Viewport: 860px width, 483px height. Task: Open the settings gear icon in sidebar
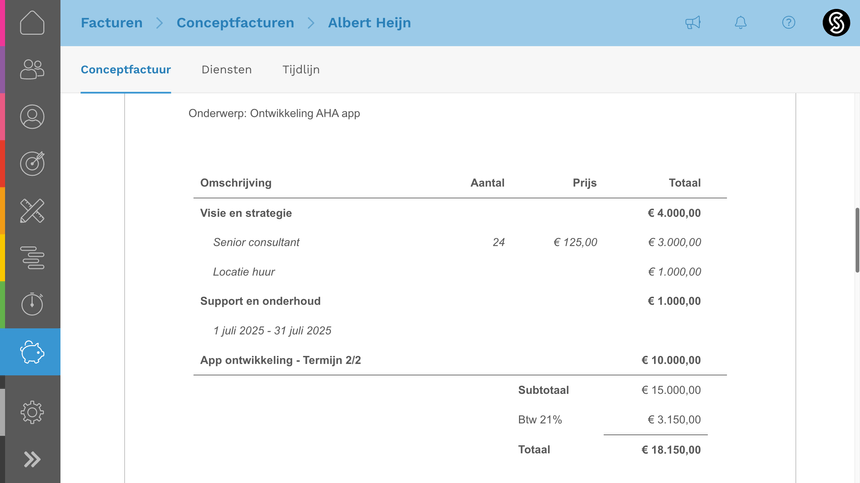click(32, 412)
